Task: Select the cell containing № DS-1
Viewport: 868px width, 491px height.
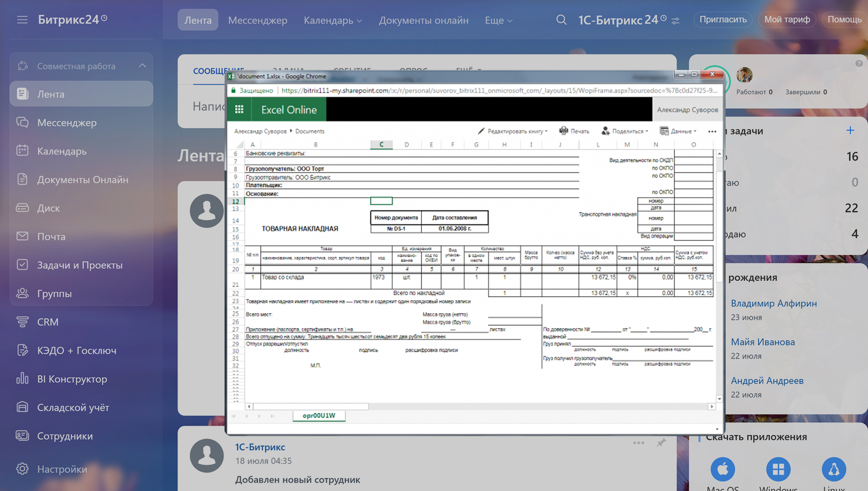Action: tap(396, 228)
